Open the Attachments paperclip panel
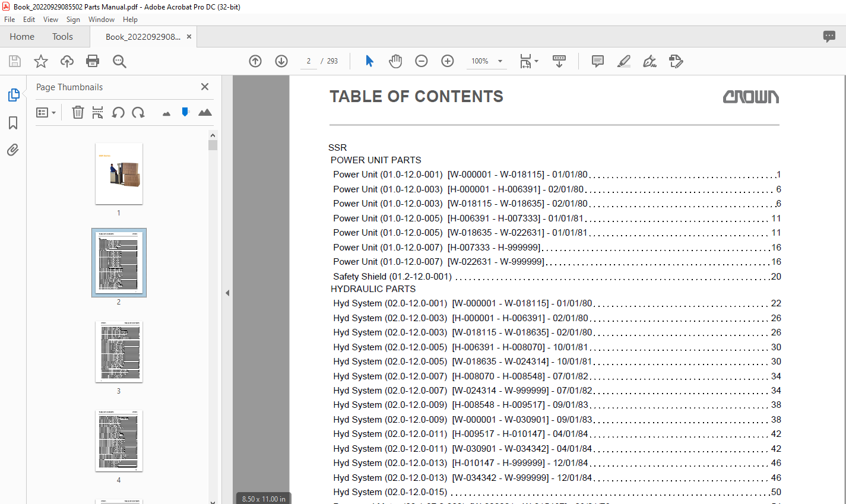The width and height of the screenshot is (846, 504). tap(13, 150)
